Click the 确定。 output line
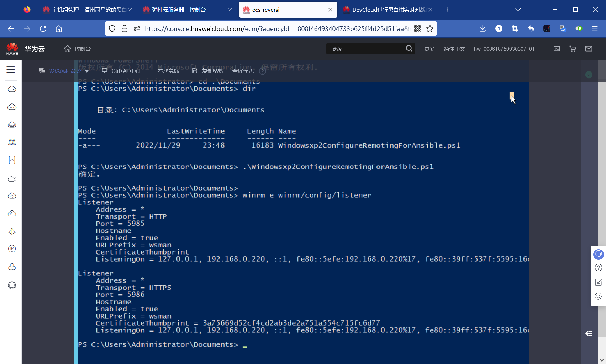The image size is (606, 364). click(x=89, y=174)
